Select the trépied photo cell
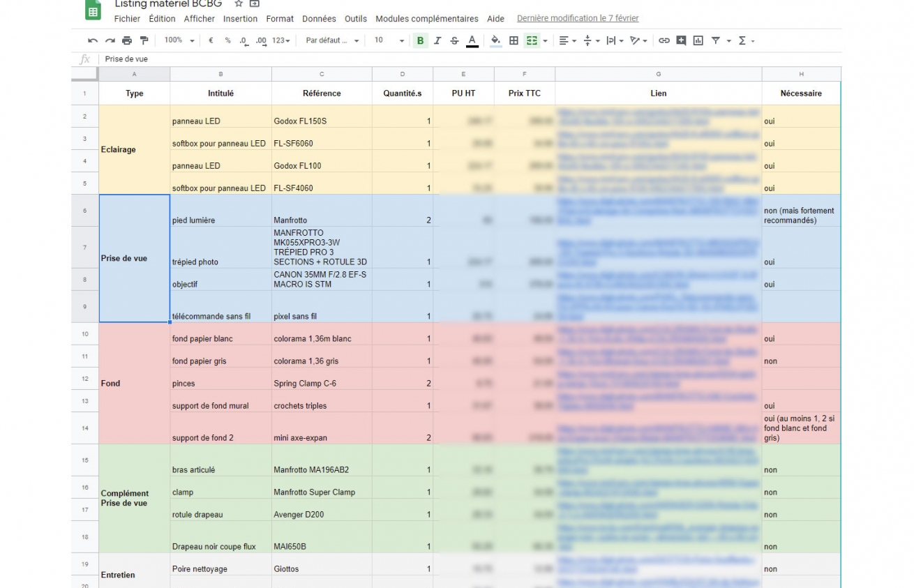 [x=220, y=248]
